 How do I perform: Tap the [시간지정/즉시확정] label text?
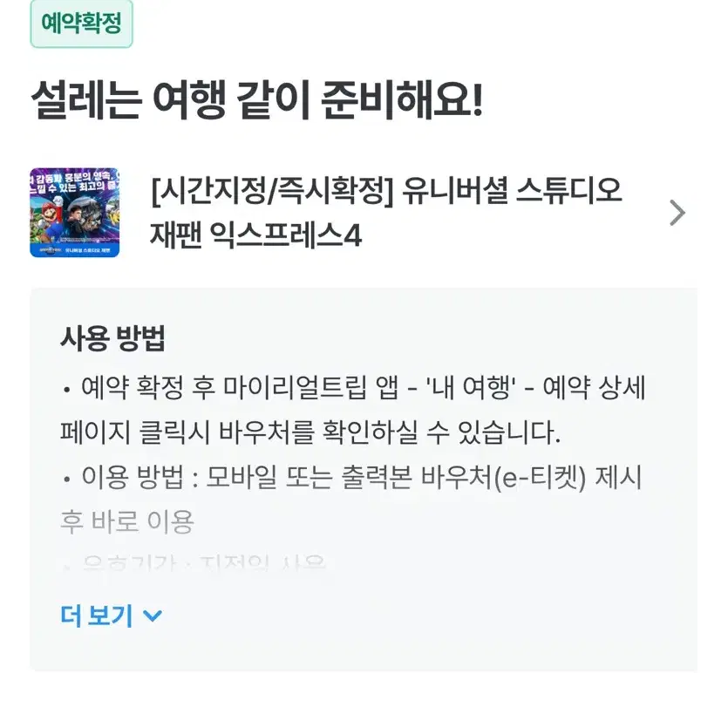273,191
